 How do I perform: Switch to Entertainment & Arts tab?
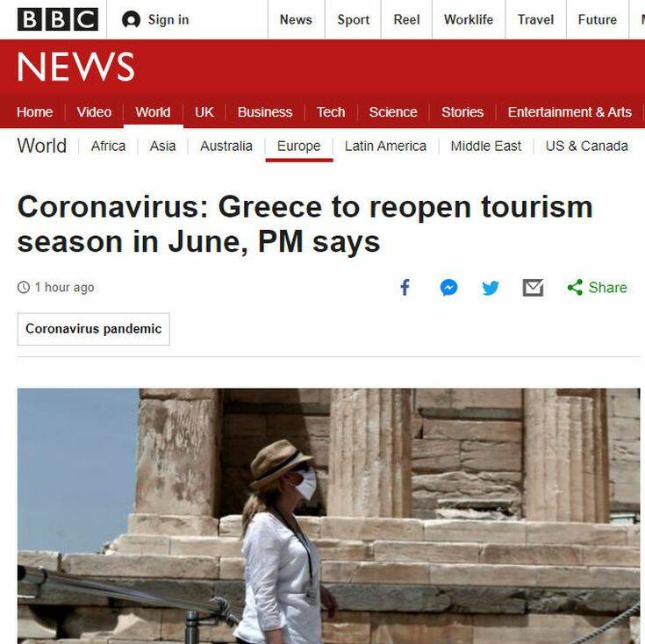(570, 111)
